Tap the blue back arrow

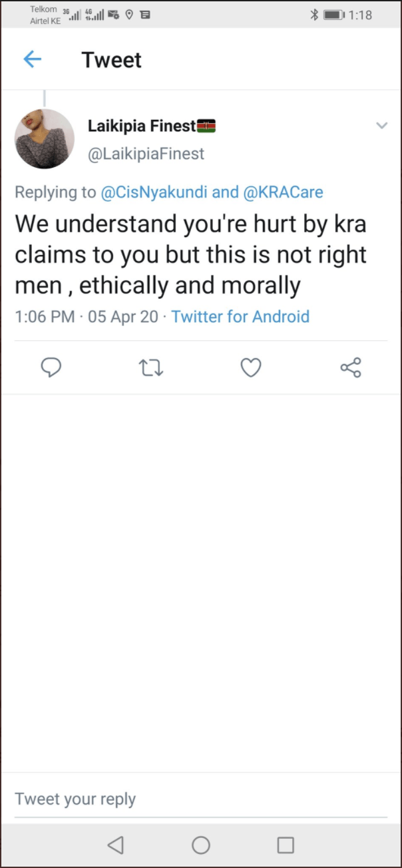coord(32,60)
